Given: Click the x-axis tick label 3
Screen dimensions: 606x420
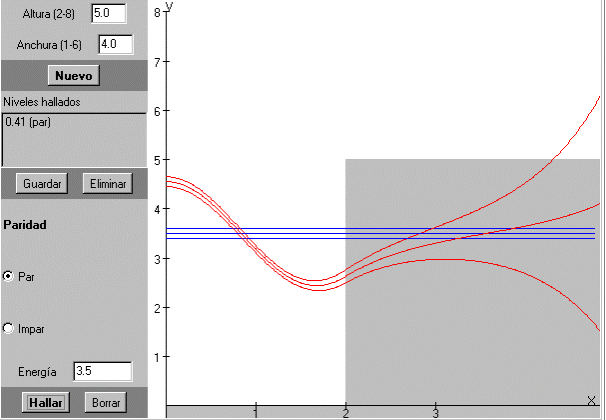Looking at the screenshot, I should (436, 413).
